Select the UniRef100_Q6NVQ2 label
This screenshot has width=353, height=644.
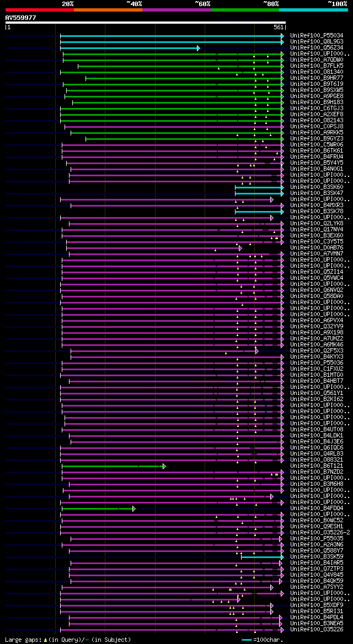pyautogui.click(x=317, y=290)
